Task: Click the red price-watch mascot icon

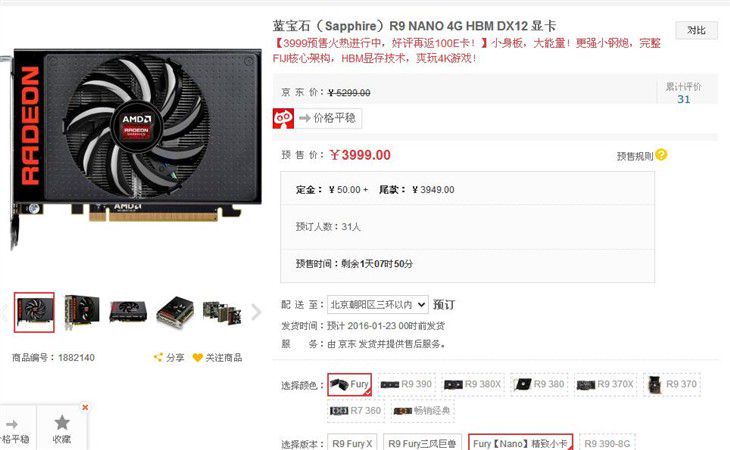Action: (283, 118)
